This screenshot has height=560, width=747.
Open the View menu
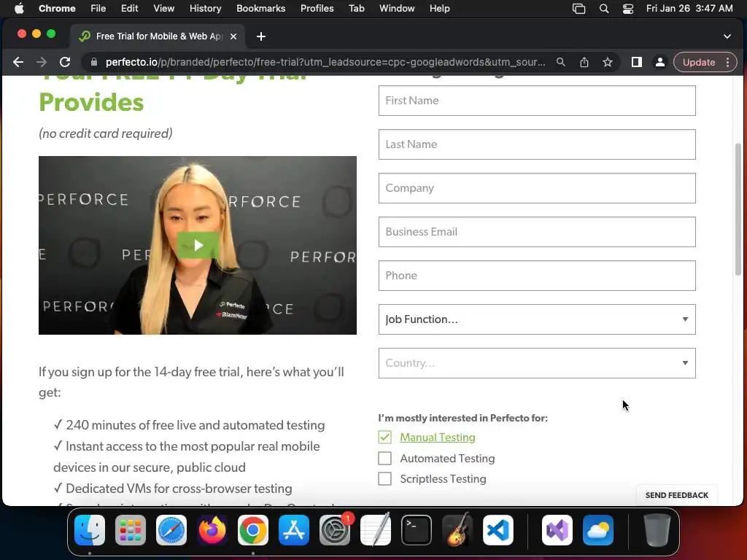pos(164,9)
